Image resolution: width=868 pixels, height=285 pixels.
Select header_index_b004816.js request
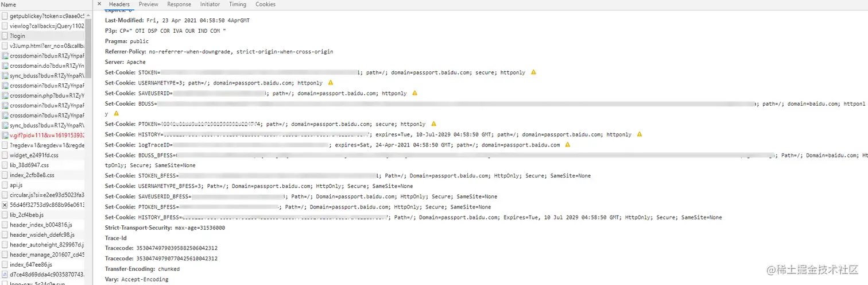[x=42, y=225]
